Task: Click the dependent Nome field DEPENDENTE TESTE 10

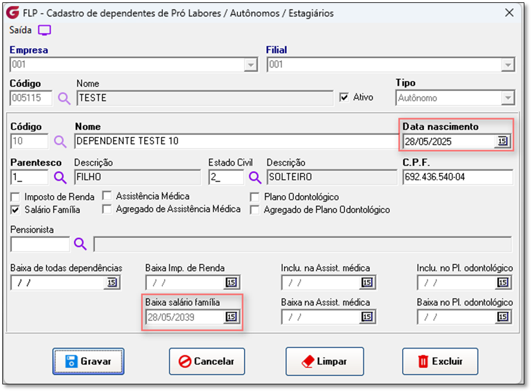Action: click(x=236, y=141)
